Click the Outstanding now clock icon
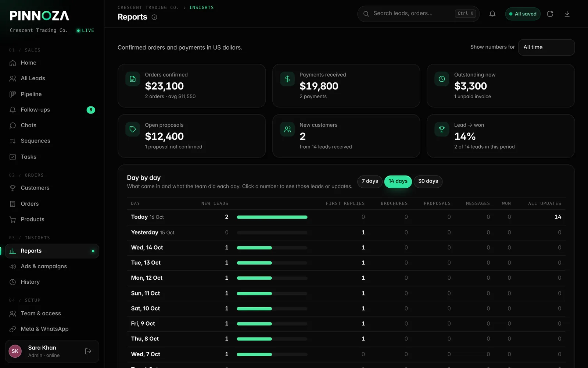Screen dimensions: 588x368 [x=442, y=79]
